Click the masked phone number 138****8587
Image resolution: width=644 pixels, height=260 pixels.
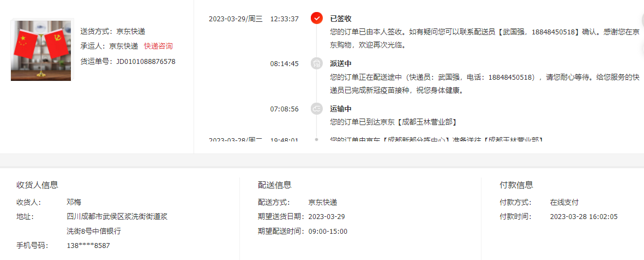[x=88, y=246]
